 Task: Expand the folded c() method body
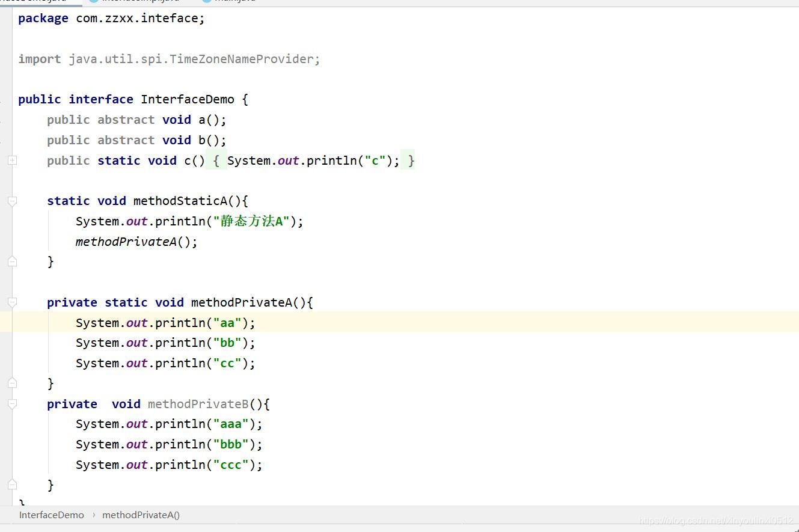[x=12, y=161]
